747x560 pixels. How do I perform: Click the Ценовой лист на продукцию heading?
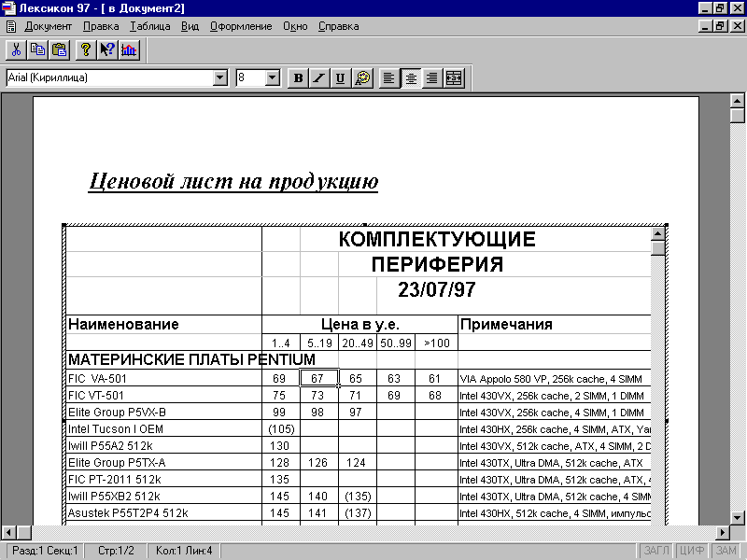pos(233,181)
